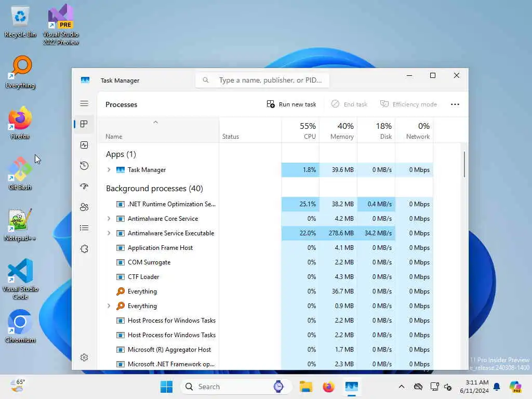The width and height of the screenshot is (532, 399).
Task: Select the Processes page icon in sidebar
Action: 84,124
